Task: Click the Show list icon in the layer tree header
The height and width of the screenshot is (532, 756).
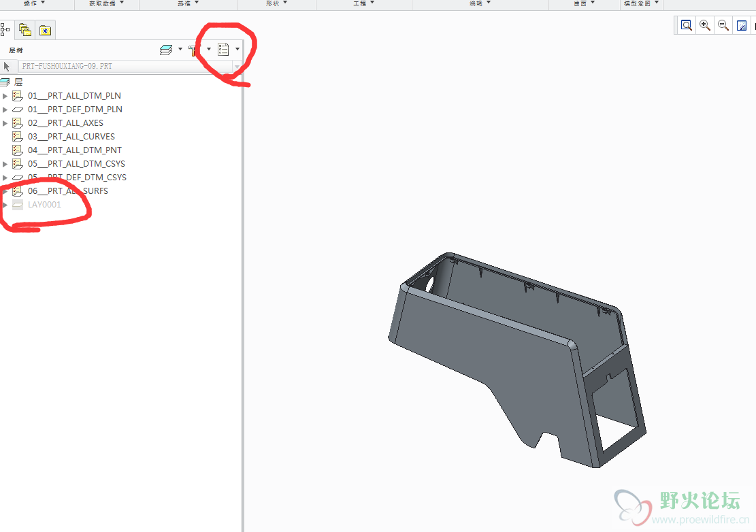Action: point(223,49)
